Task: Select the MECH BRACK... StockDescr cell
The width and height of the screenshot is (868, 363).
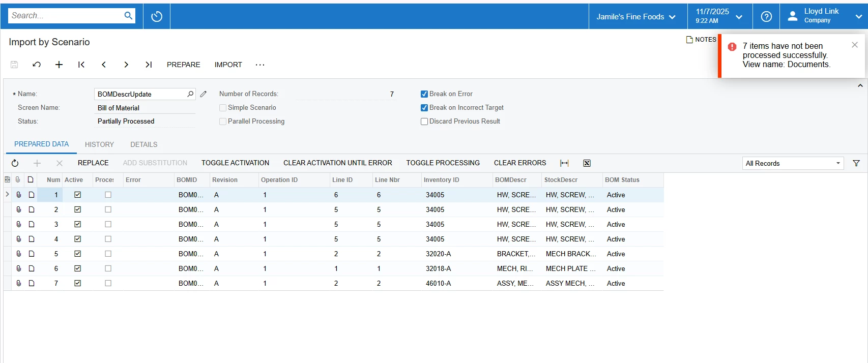Action: (571, 254)
